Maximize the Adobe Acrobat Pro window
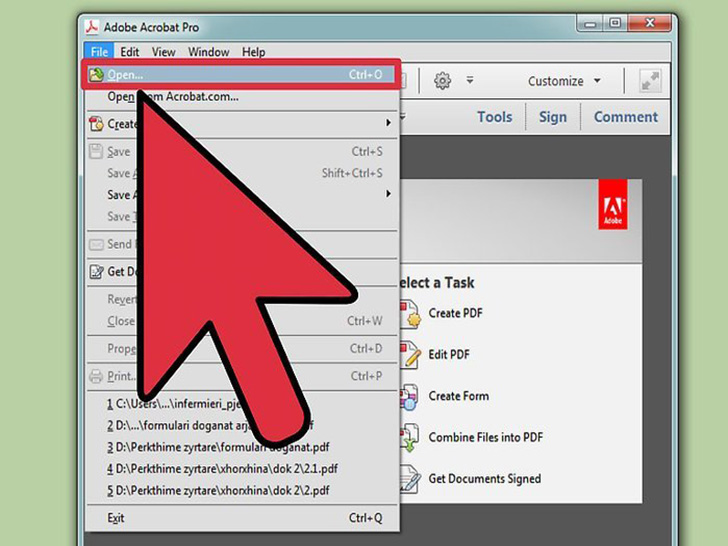728x546 pixels. 615,24
